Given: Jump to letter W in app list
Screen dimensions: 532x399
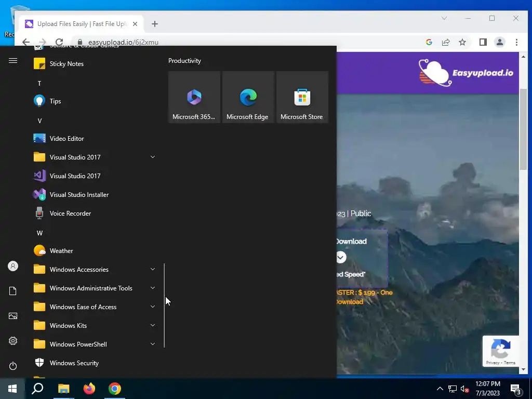Looking at the screenshot, I should pos(39,233).
